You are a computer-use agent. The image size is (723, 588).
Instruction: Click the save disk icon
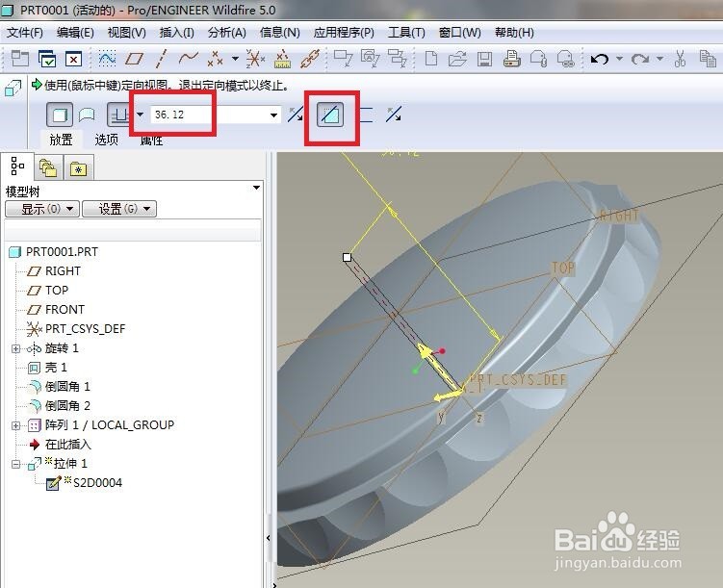pos(484,59)
